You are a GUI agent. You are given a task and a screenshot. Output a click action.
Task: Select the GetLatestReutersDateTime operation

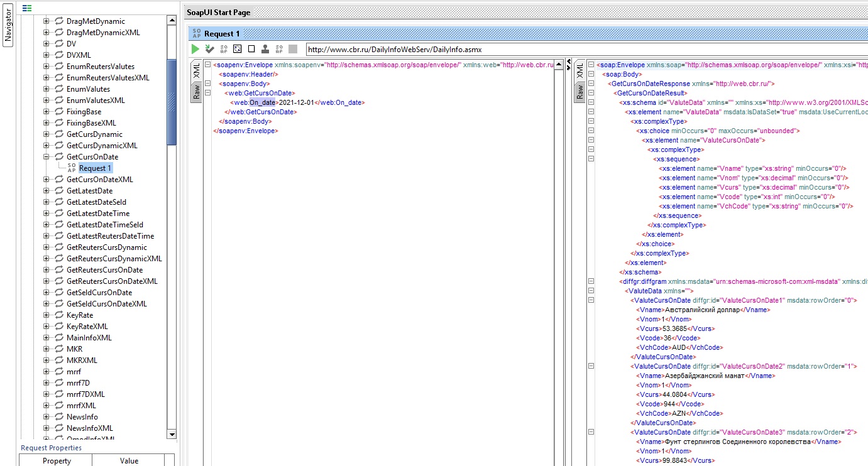click(x=110, y=236)
